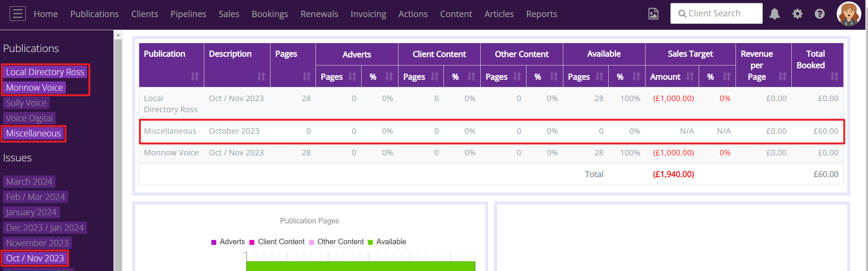868x271 pixels.
Task: Open the hamburger menu icon
Action: point(17,14)
